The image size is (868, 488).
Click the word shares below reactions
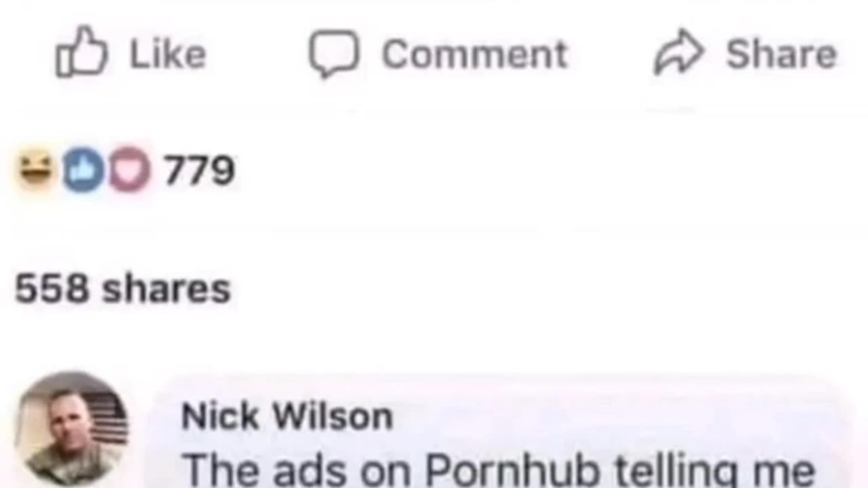click(167, 289)
